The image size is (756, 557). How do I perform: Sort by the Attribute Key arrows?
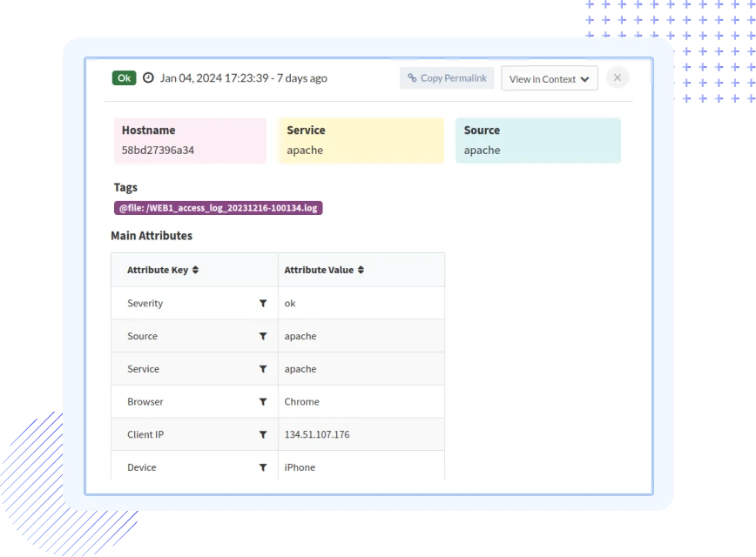tap(195, 270)
